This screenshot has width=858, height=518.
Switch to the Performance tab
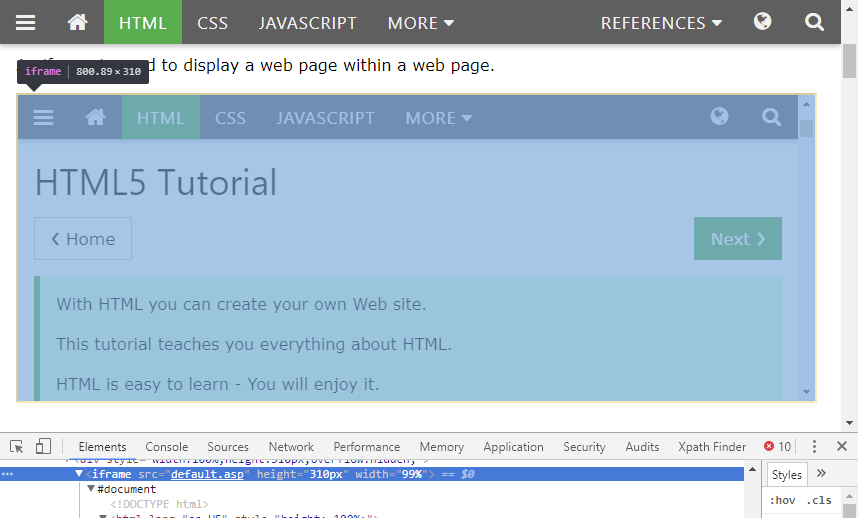click(x=367, y=447)
